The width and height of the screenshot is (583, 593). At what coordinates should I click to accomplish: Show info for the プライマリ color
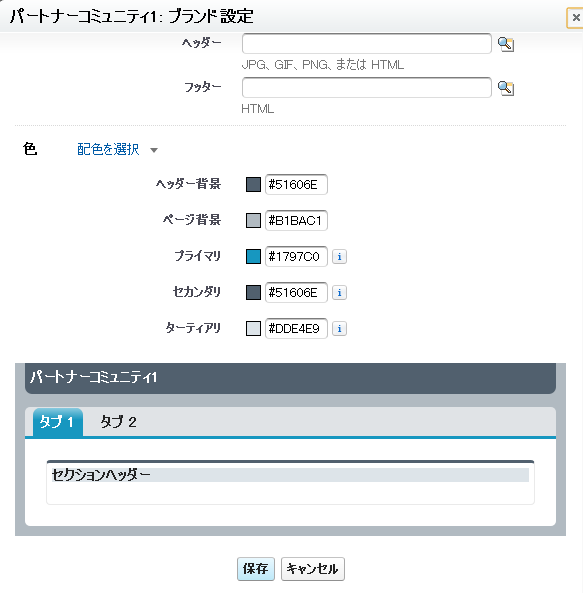[x=339, y=257]
